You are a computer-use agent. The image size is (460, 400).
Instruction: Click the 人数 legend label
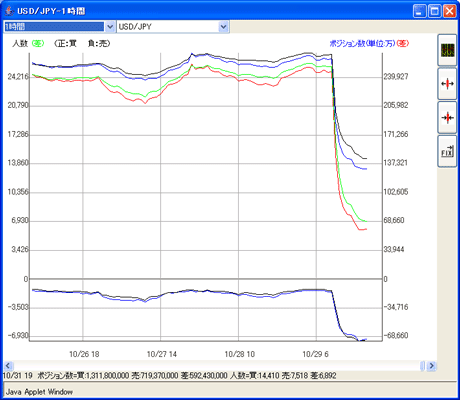click(x=20, y=43)
